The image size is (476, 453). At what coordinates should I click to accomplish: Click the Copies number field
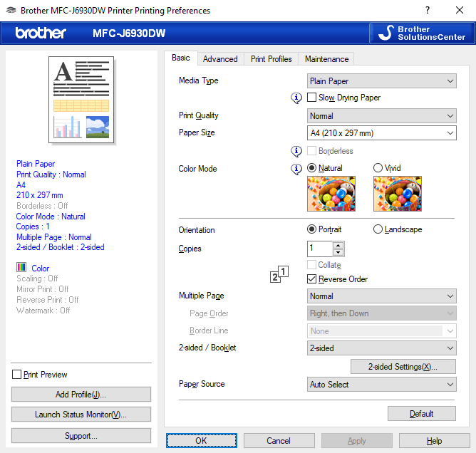point(320,249)
